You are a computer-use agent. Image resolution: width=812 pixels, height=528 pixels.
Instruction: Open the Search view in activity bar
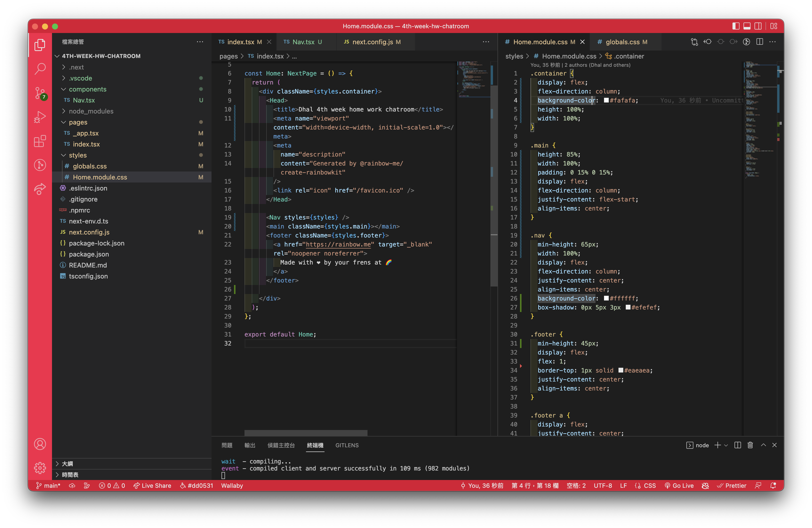tap(40, 68)
